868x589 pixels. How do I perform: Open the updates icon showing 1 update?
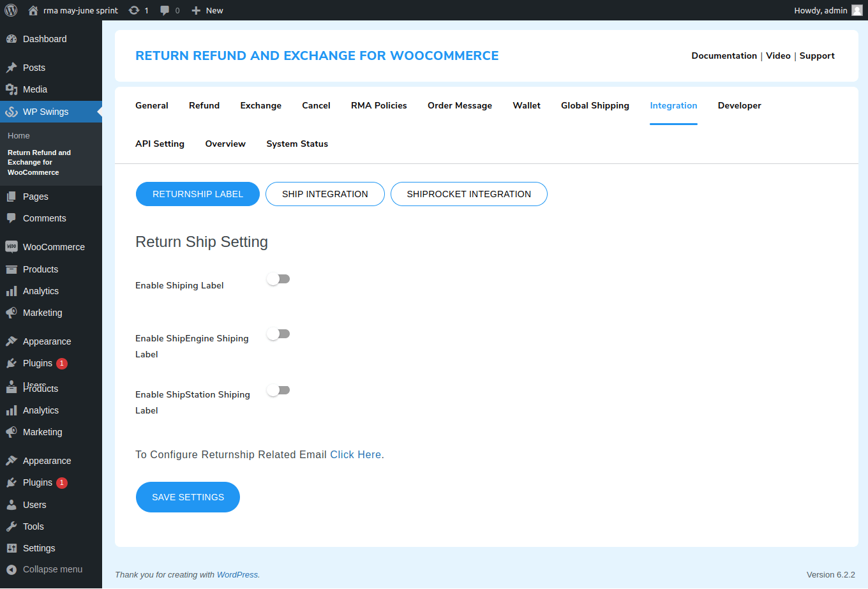[x=134, y=10]
